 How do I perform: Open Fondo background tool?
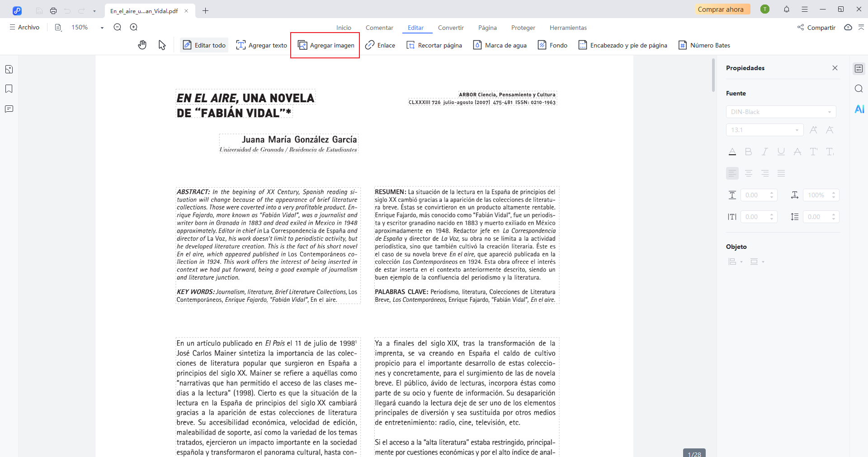click(552, 45)
